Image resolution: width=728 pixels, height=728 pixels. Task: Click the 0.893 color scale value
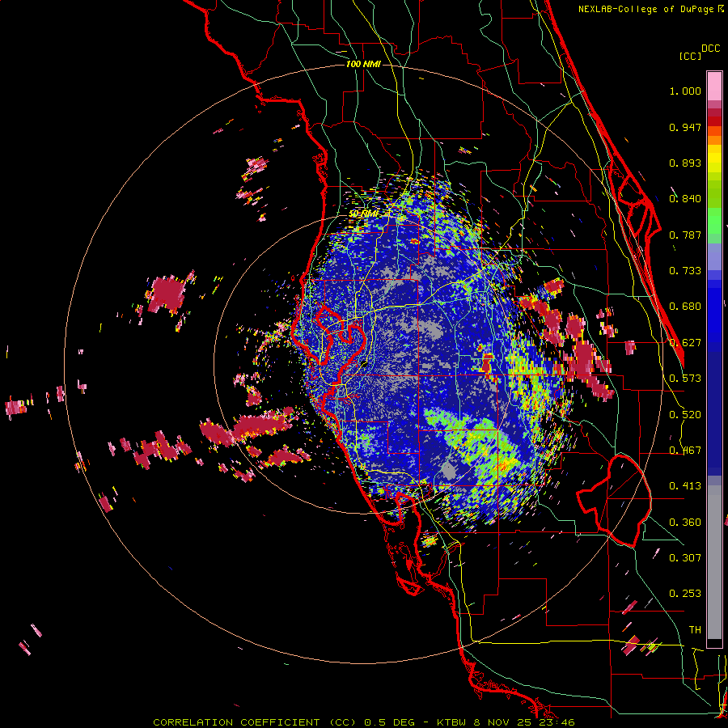pyautogui.click(x=685, y=163)
